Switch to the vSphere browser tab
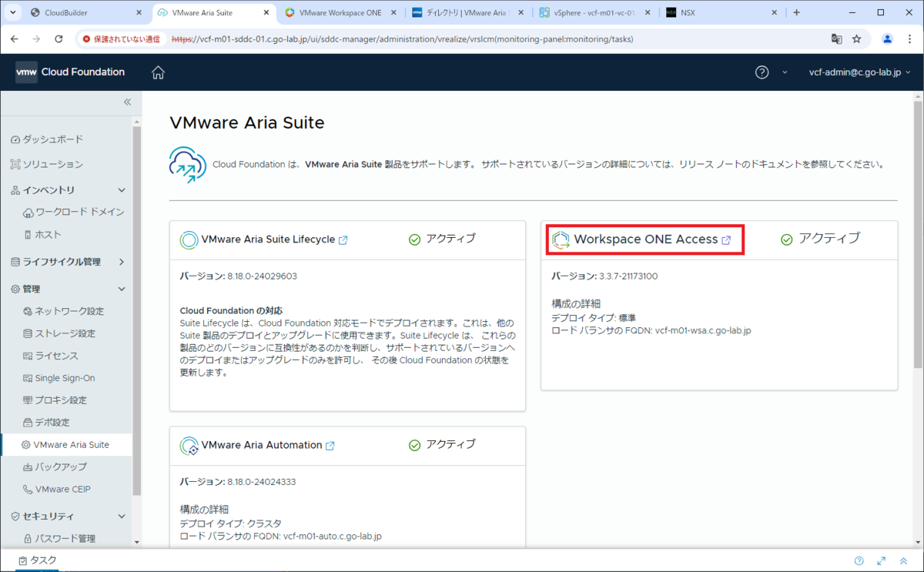Image resolution: width=924 pixels, height=572 pixels. click(x=596, y=12)
